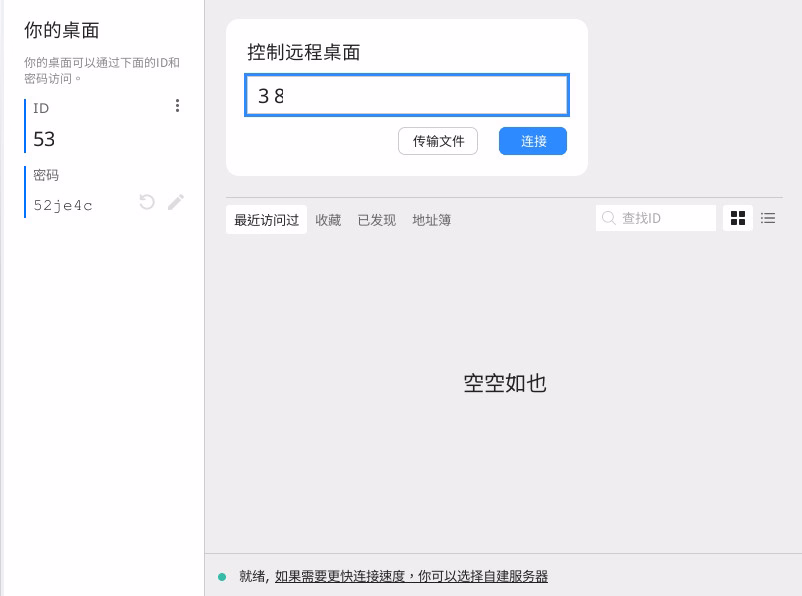Click the refresh password icon

coord(147,202)
